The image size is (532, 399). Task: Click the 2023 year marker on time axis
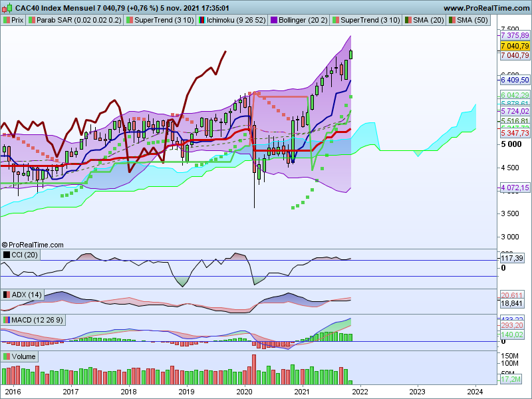(418, 392)
